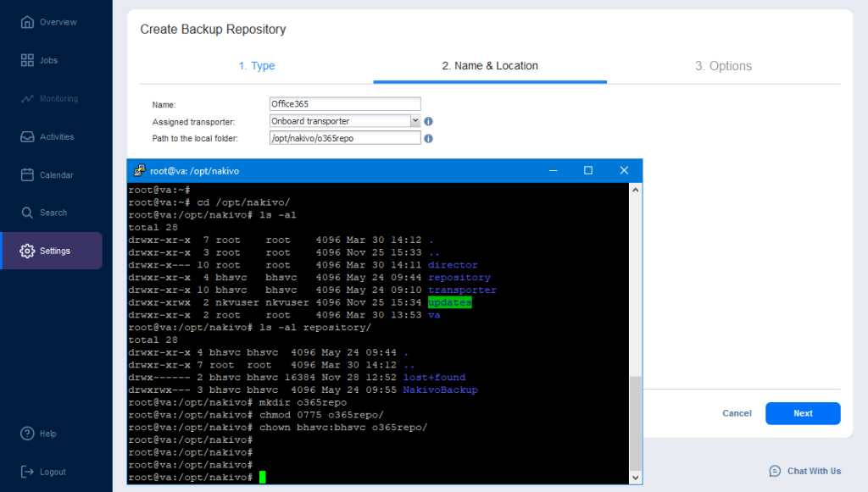Click info icon beside Path to local folder
This screenshot has width=868, height=492.
(x=429, y=138)
